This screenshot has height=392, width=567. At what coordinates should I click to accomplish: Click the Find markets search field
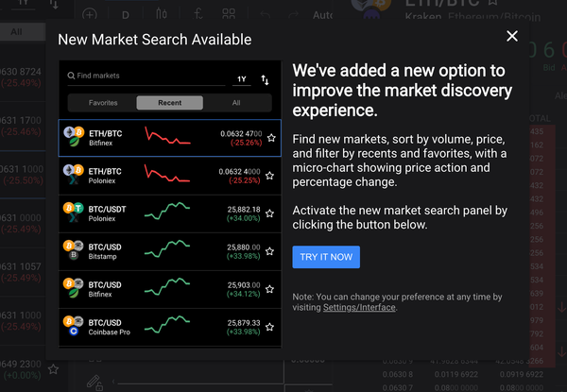point(146,76)
